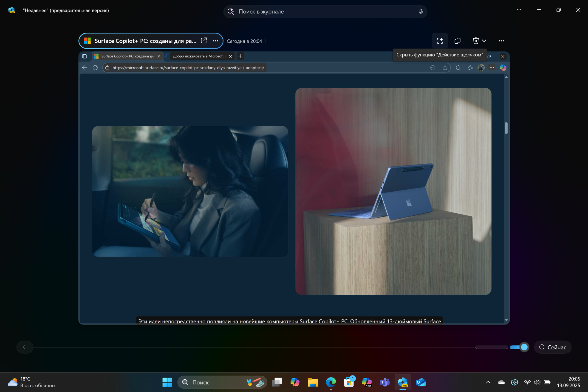Close the Surface Copilot+ PC browser tab
Image resolution: width=588 pixels, height=392 pixels.
click(x=159, y=56)
